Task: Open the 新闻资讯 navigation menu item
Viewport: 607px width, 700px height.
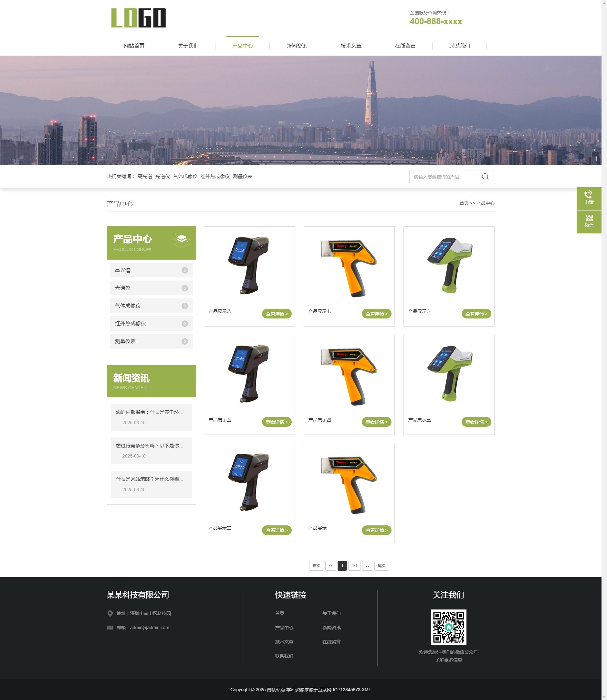Action: 296,46
